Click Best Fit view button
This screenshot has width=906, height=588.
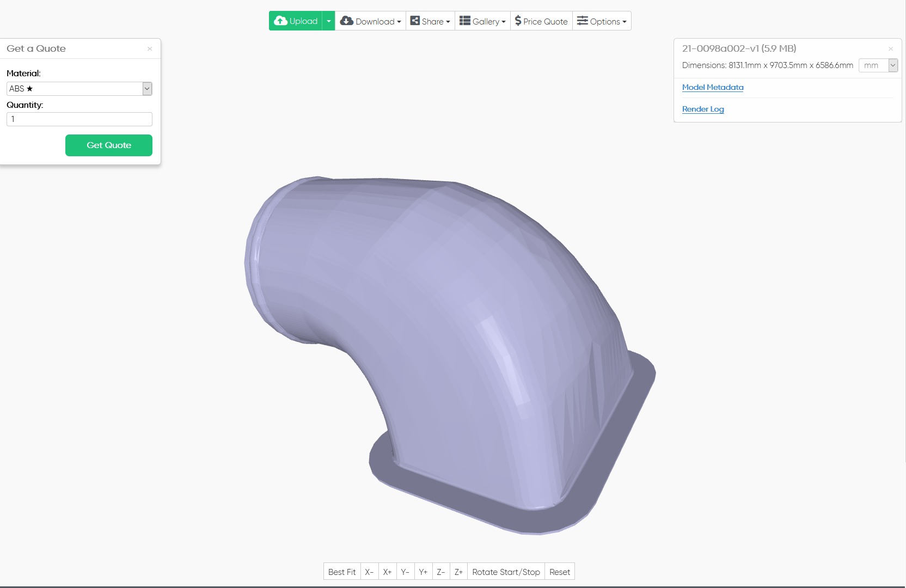coord(342,572)
